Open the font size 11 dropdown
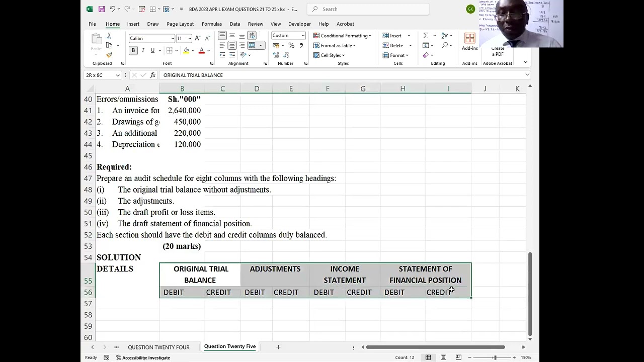The image size is (644, 362). tap(190, 38)
